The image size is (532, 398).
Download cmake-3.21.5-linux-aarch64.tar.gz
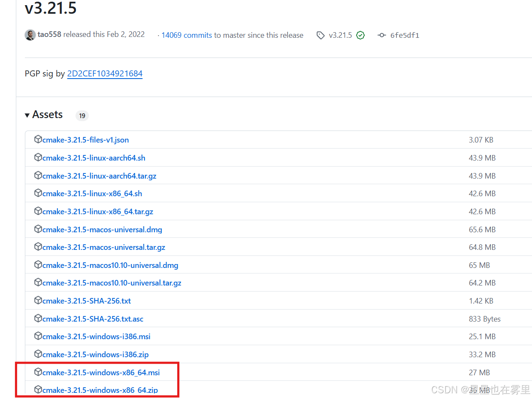pyautogui.click(x=99, y=176)
